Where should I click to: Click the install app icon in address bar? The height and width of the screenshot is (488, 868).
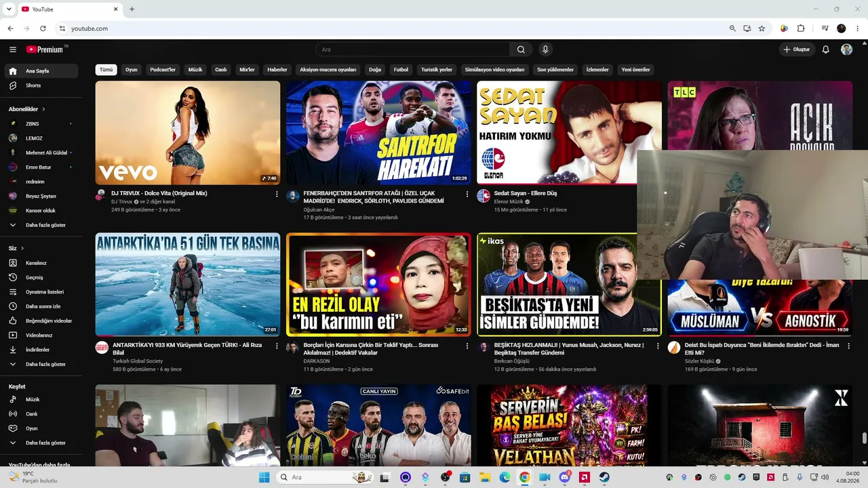pyautogui.click(x=747, y=28)
